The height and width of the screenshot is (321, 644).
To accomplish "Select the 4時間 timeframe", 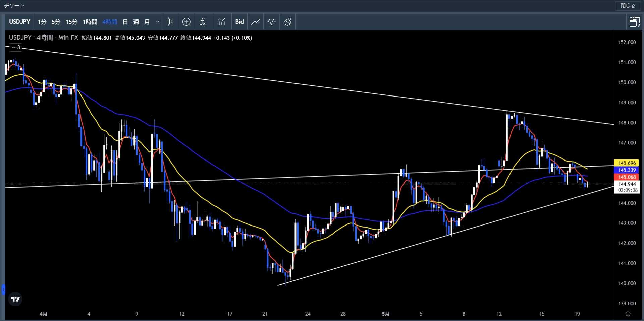I will click(110, 22).
